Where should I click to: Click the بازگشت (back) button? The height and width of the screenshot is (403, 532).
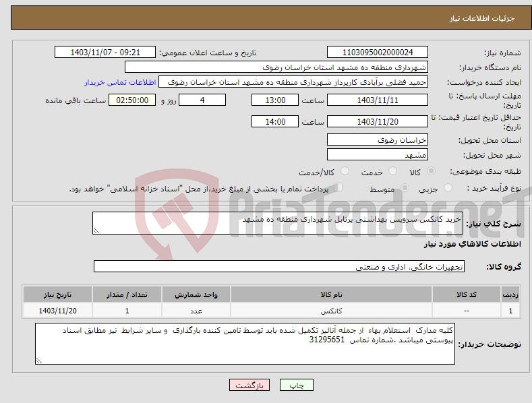(249, 385)
